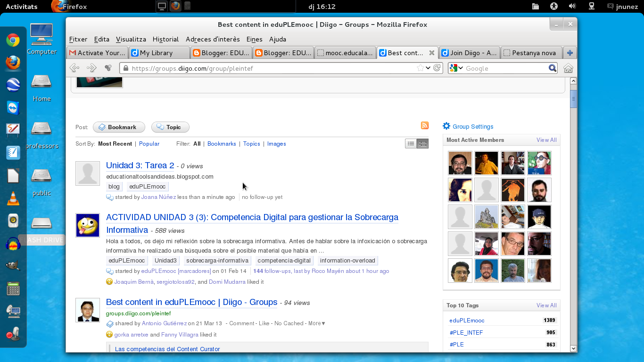Image resolution: width=644 pixels, height=362 pixels.
Task: Switch to the Activate Your... Gmail tab
Action: (x=98, y=53)
